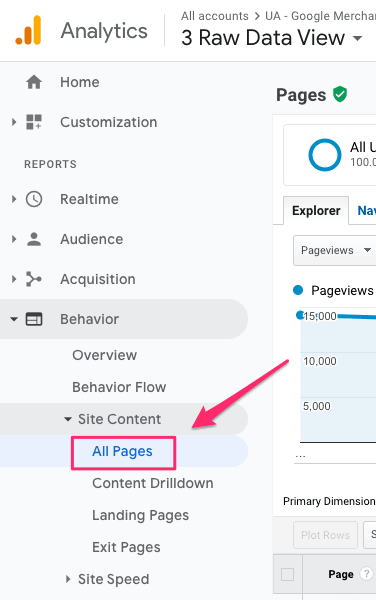The height and width of the screenshot is (600, 376).
Task: Open Landing Pages report
Action: point(140,515)
